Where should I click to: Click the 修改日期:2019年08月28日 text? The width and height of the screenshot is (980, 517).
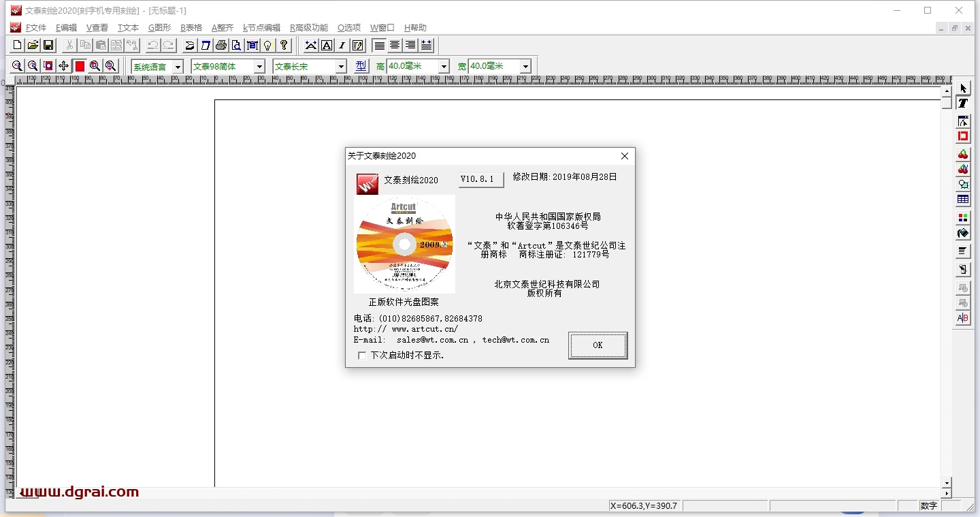point(565,177)
